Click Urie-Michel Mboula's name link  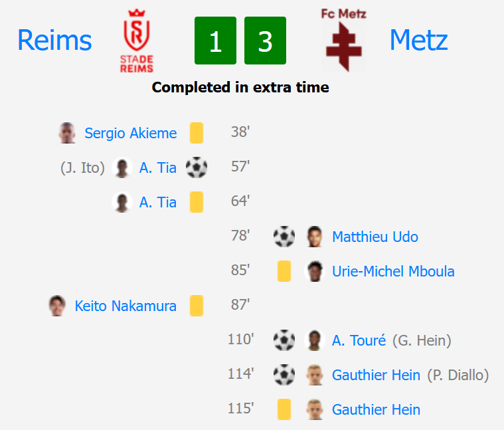click(393, 271)
